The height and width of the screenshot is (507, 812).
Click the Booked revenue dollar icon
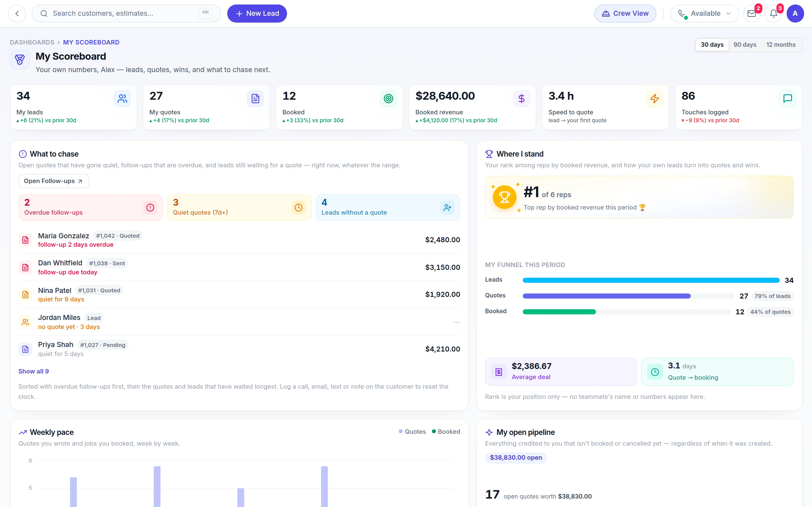click(x=521, y=99)
